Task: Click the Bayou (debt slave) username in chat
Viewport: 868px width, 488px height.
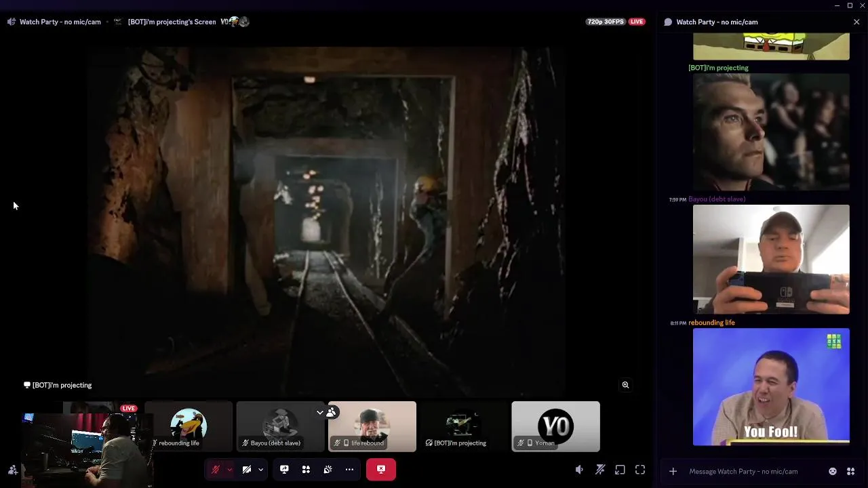Action: (x=717, y=199)
